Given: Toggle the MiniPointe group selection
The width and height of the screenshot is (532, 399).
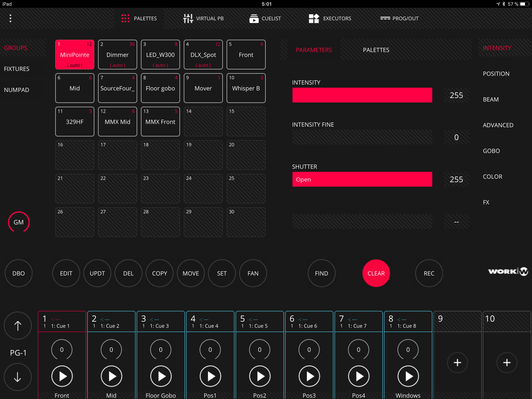Looking at the screenshot, I should coord(75,55).
